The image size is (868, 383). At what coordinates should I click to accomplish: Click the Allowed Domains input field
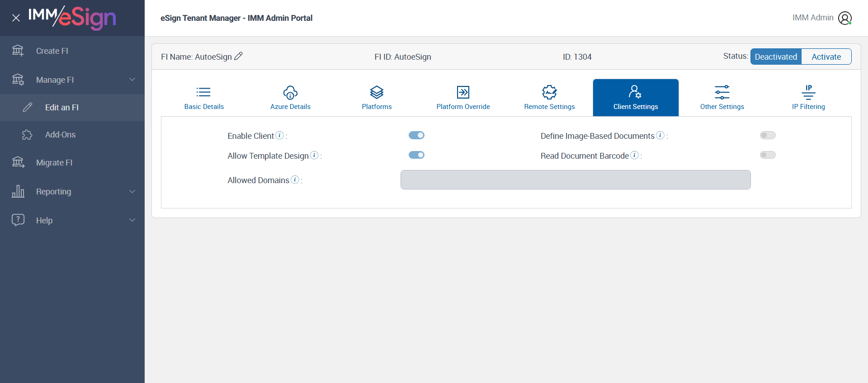[576, 180]
